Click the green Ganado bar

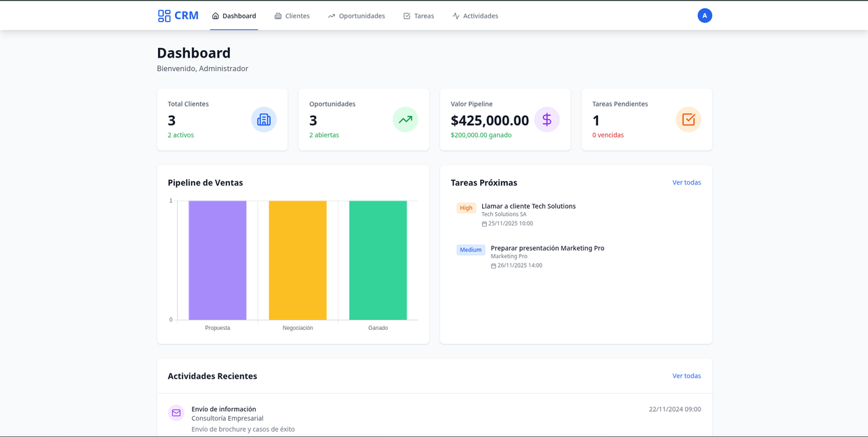point(378,260)
